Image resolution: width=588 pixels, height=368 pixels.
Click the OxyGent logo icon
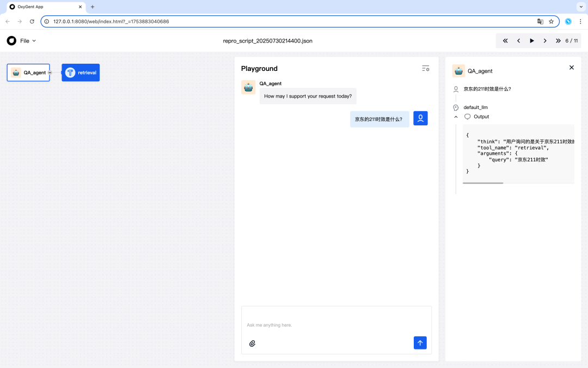click(11, 40)
